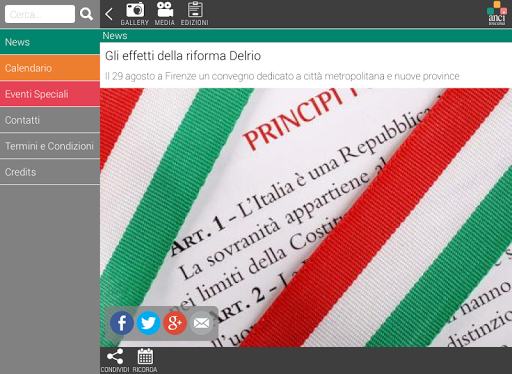Viewport: 512px width, 374px height.
Task: Open Eventi Speciali section
Action: click(50, 94)
